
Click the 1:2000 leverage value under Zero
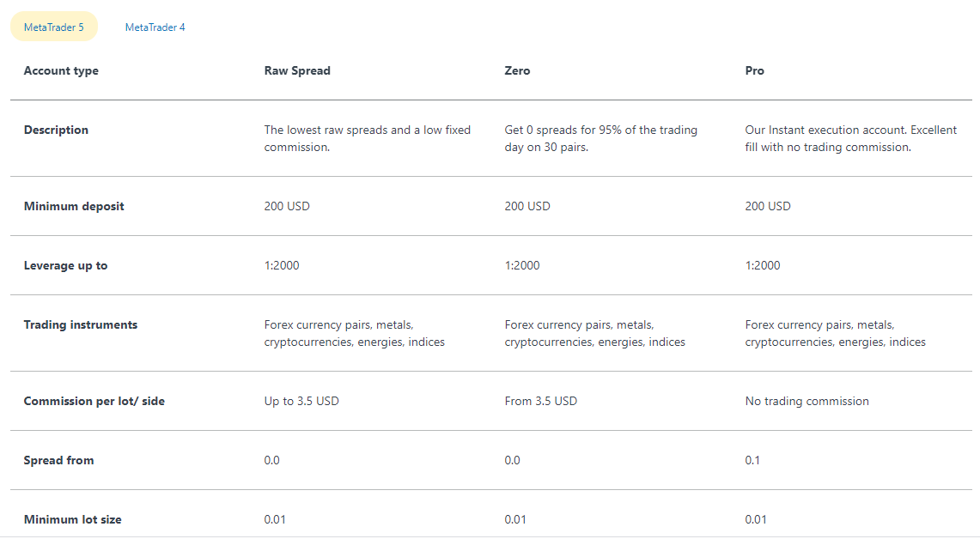coord(522,265)
